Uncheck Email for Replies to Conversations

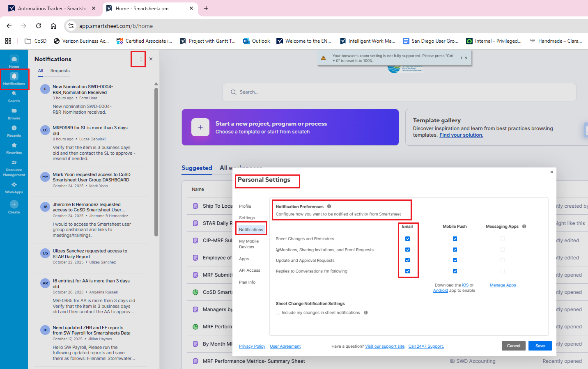(407, 271)
